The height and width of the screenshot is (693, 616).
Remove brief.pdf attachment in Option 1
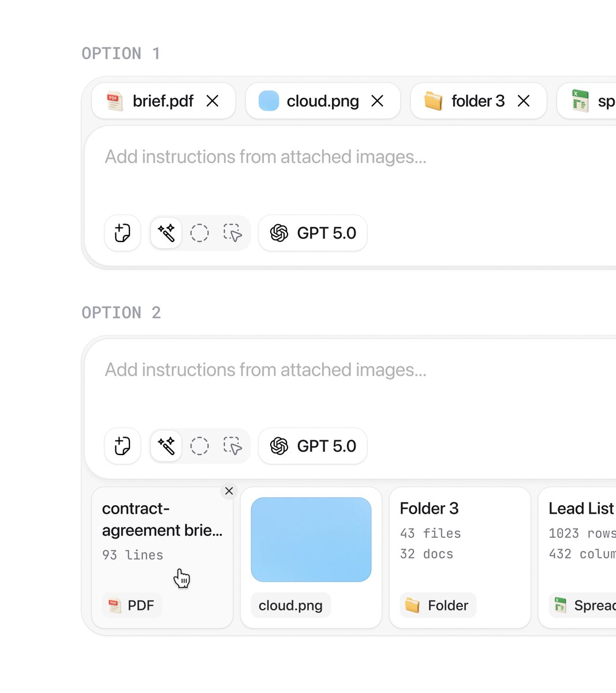(x=212, y=101)
